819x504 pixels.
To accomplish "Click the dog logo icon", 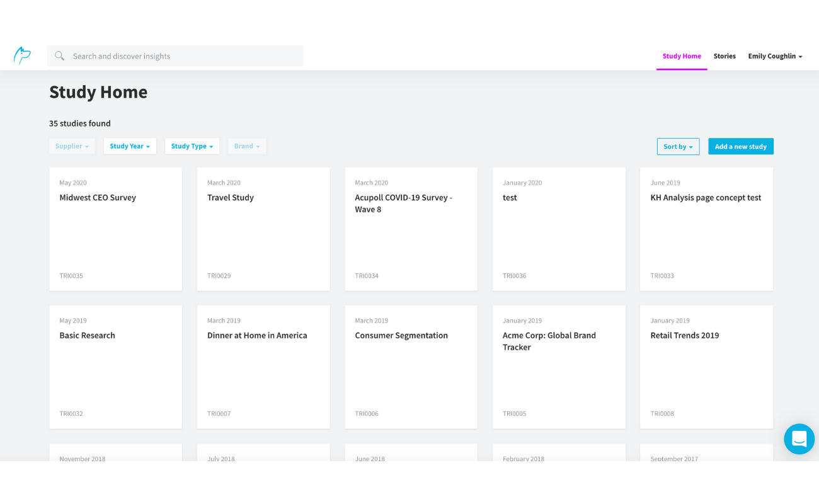I will click(22, 55).
